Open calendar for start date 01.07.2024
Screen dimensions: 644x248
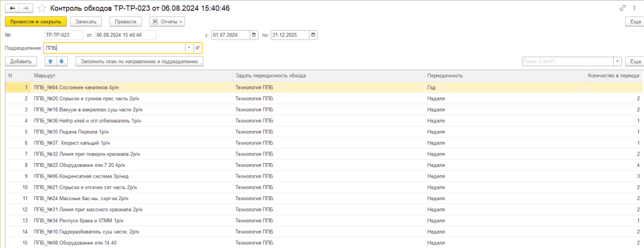254,35
